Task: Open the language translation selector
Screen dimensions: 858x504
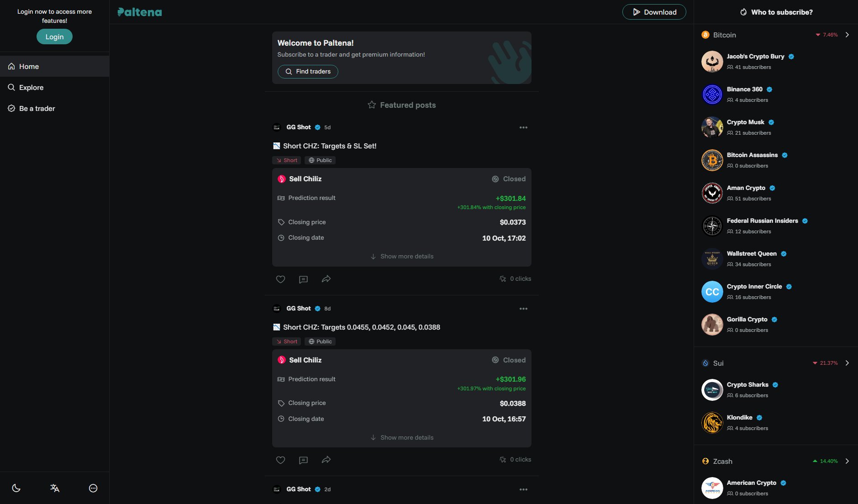Action: pos(55,488)
